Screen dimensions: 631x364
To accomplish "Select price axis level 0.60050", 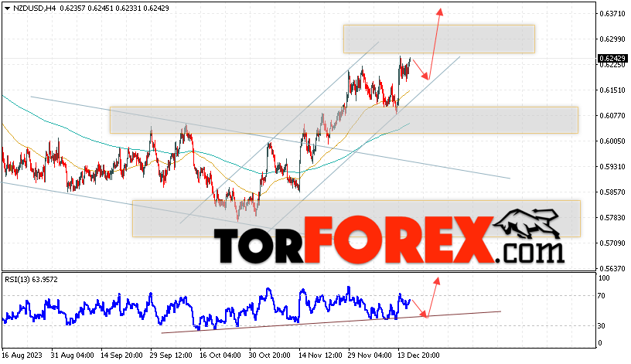I will [x=612, y=141].
